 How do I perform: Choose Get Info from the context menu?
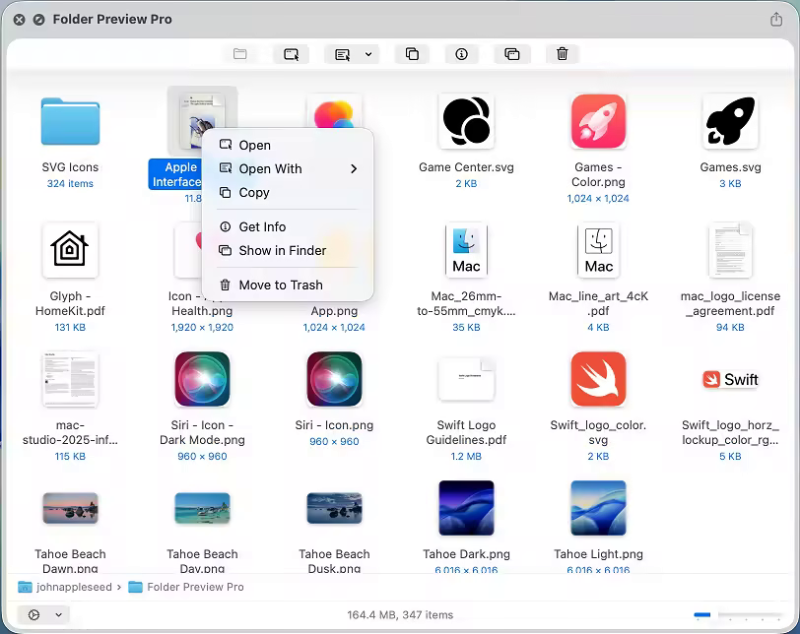click(262, 227)
